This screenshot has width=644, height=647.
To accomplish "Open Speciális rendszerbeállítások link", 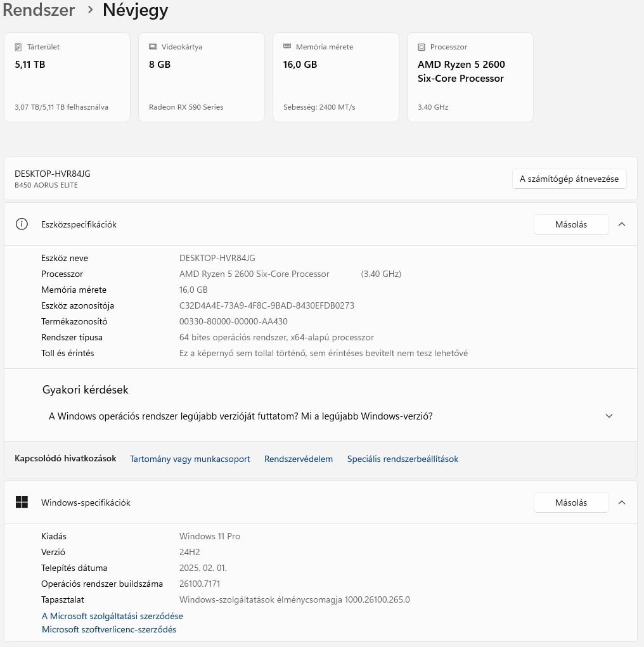I will pos(402,459).
